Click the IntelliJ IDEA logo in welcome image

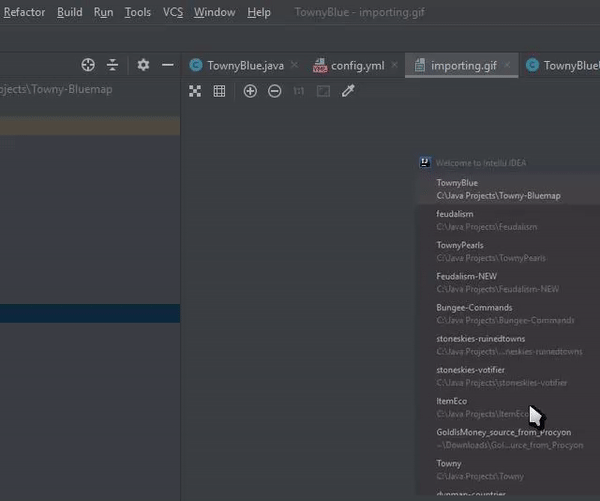pos(425,162)
